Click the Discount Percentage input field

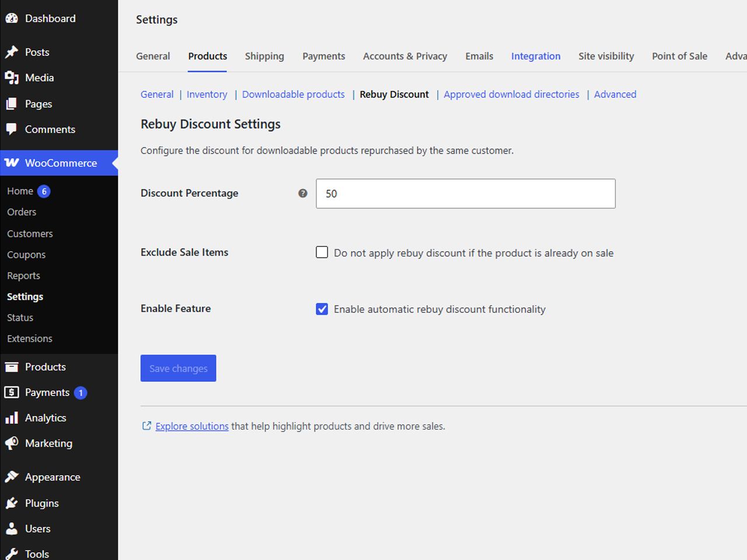[466, 194]
